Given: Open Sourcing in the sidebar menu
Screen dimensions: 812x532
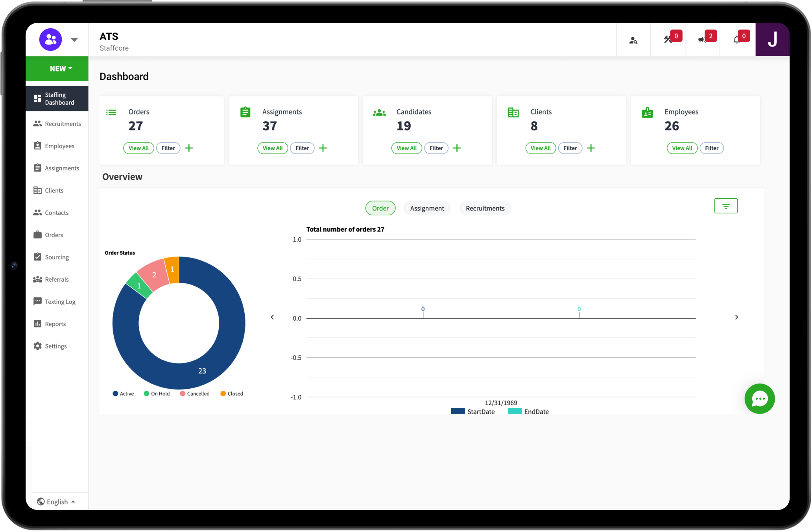Looking at the screenshot, I should 57,257.
